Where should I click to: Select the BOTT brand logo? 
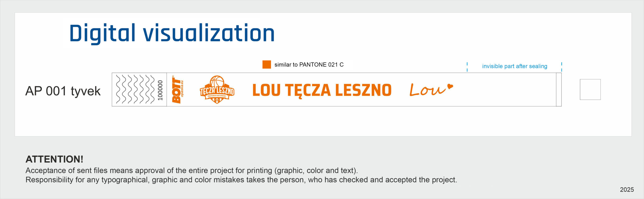pyautogui.click(x=176, y=90)
